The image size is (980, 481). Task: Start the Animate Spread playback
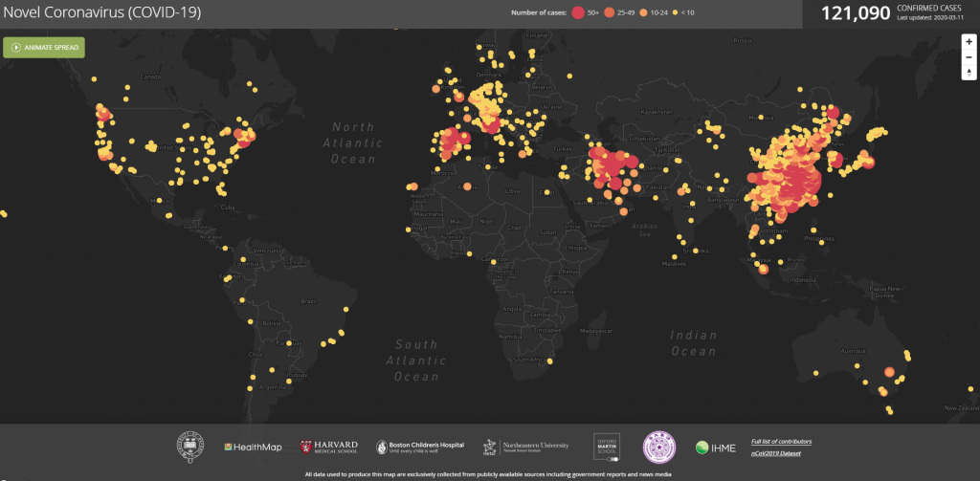pos(45,47)
